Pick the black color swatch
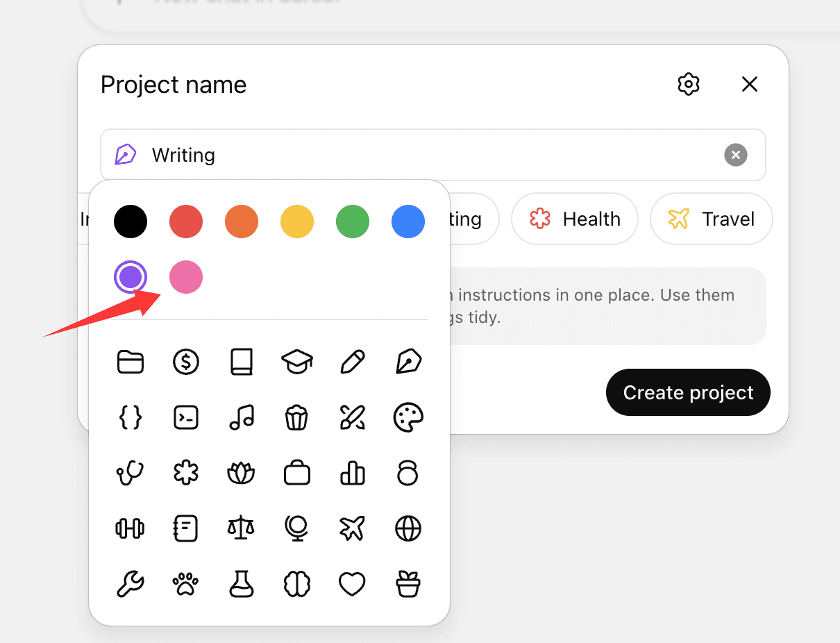Screen dimensions: 840x643 131,222
